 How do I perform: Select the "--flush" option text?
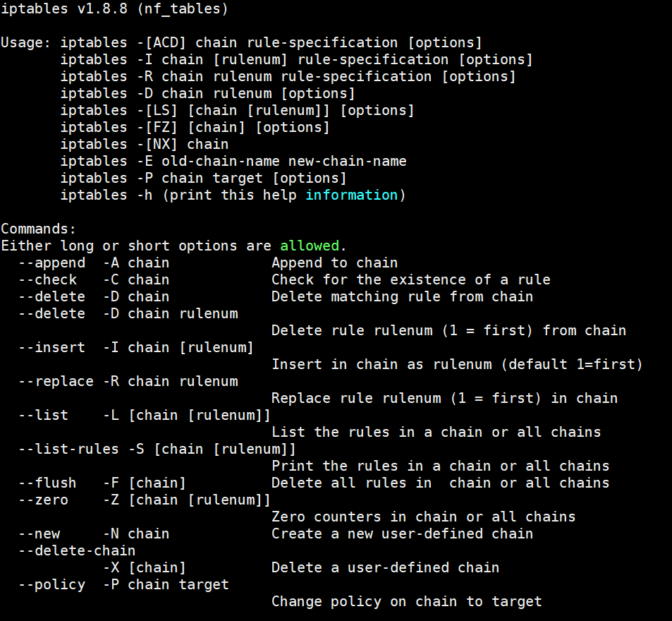(x=47, y=483)
